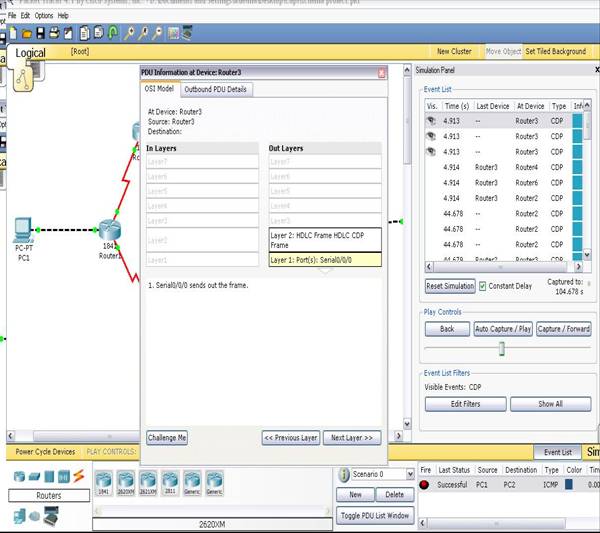Open the Options menu
The width and height of the screenshot is (600, 533).
coord(44,16)
